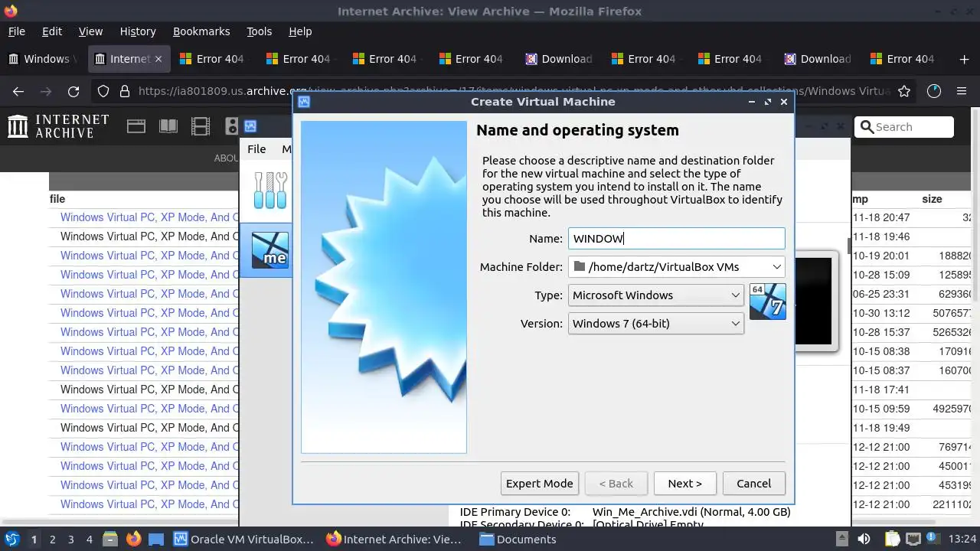Launch Firefox from the taskbar quick launcher
The image size is (980, 551).
(133, 539)
